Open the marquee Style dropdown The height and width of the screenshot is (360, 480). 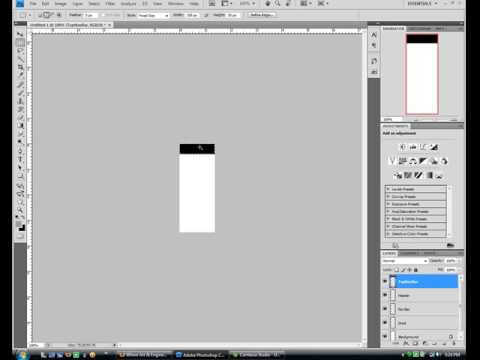click(x=153, y=15)
